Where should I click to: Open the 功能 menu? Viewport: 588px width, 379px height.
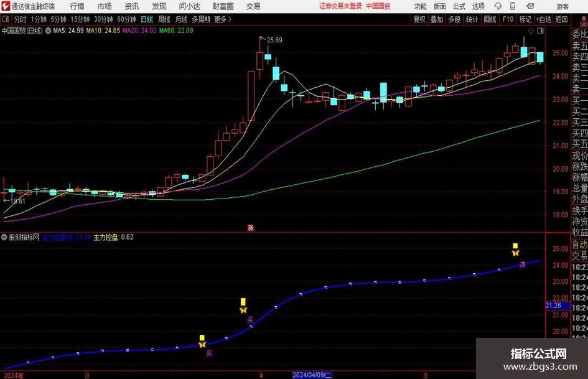click(x=421, y=6)
